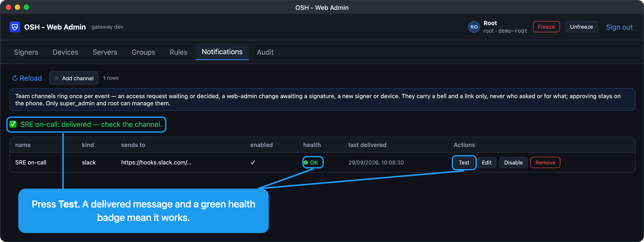Select the SRE on-call name cell
The height and width of the screenshot is (242, 644).
tap(31, 163)
